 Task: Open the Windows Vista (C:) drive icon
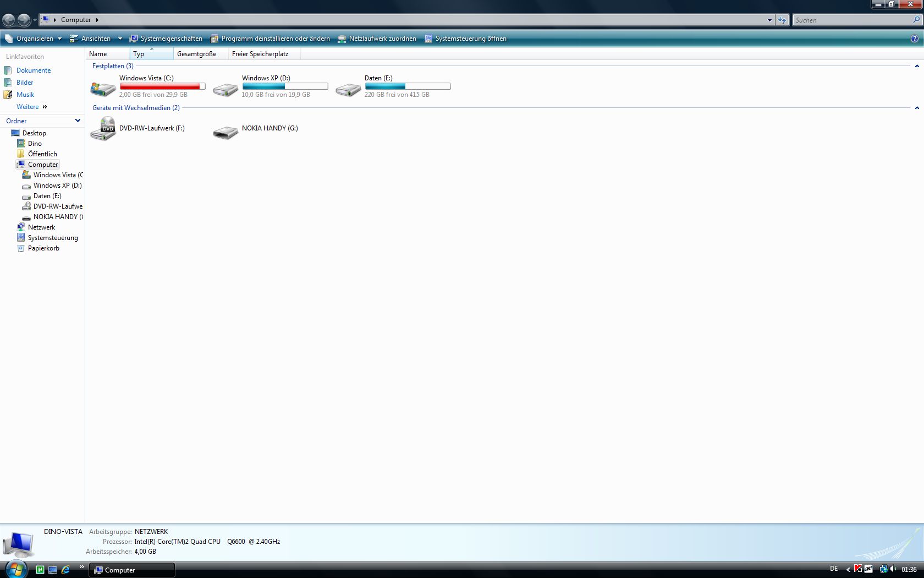tap(103, 89)
